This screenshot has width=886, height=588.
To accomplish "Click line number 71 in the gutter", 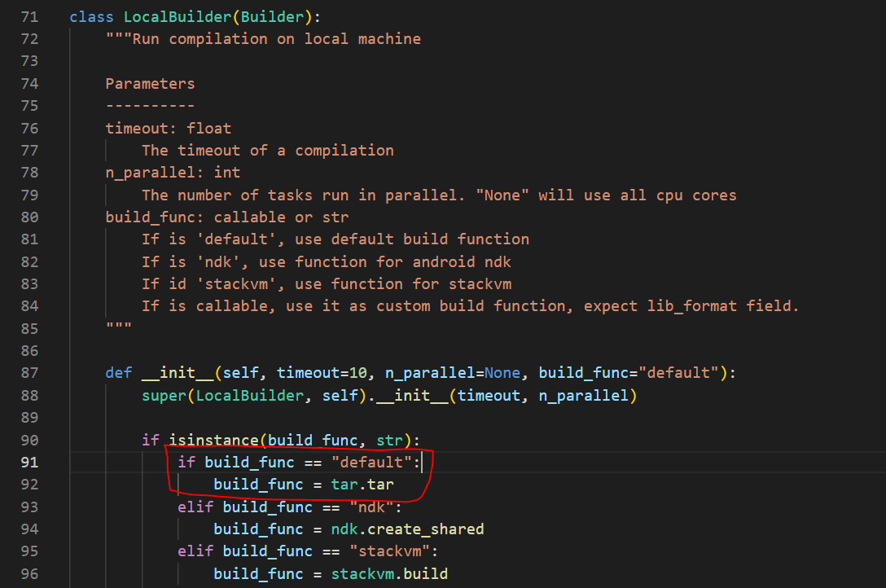I will point(29,17).
